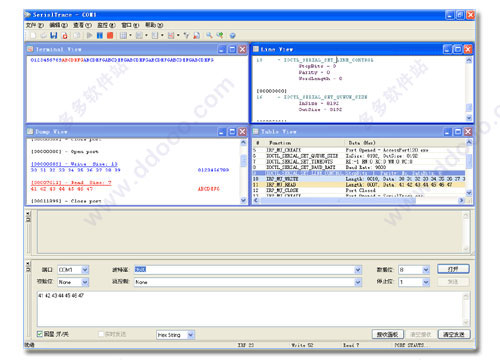Open the 窗口 (Window) menu
Screen dimensions: 500x360
(x=130, y=25)
